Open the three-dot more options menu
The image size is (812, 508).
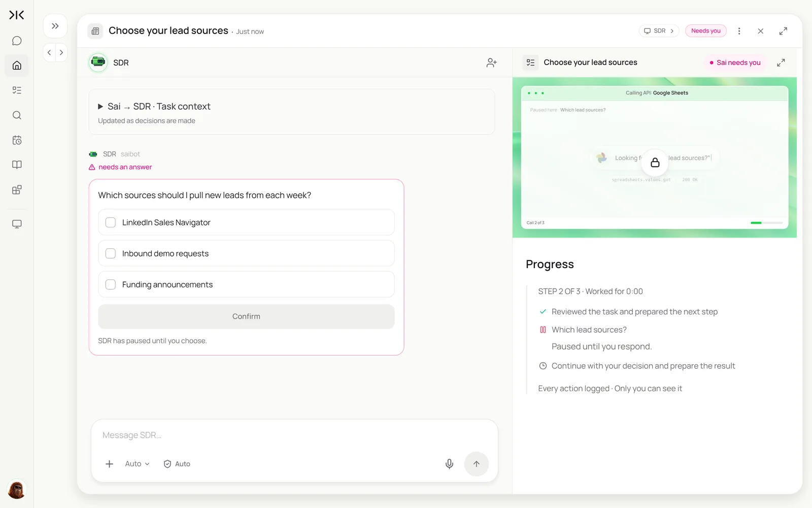[x=739, y=31]
